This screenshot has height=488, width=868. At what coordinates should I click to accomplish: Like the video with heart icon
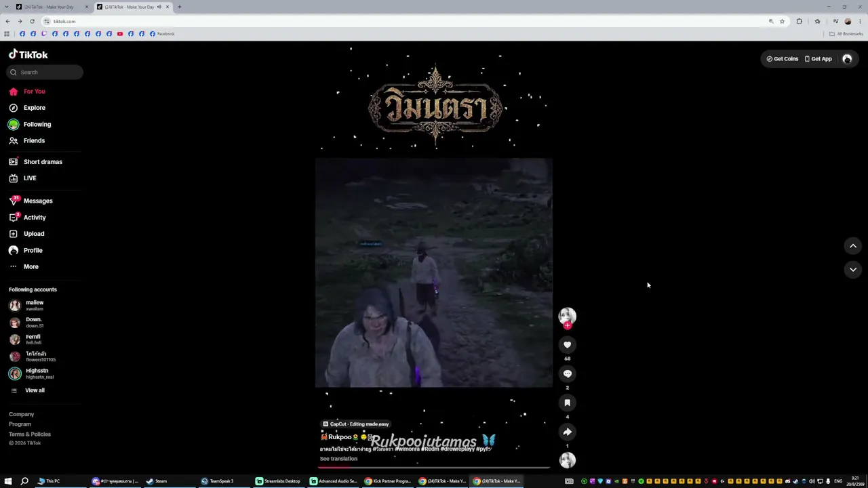tap(568, 345)
